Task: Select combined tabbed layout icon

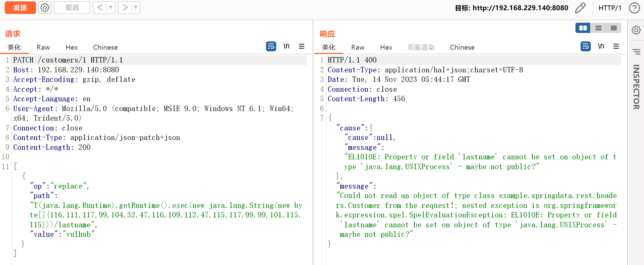Action: click(613, 28)
